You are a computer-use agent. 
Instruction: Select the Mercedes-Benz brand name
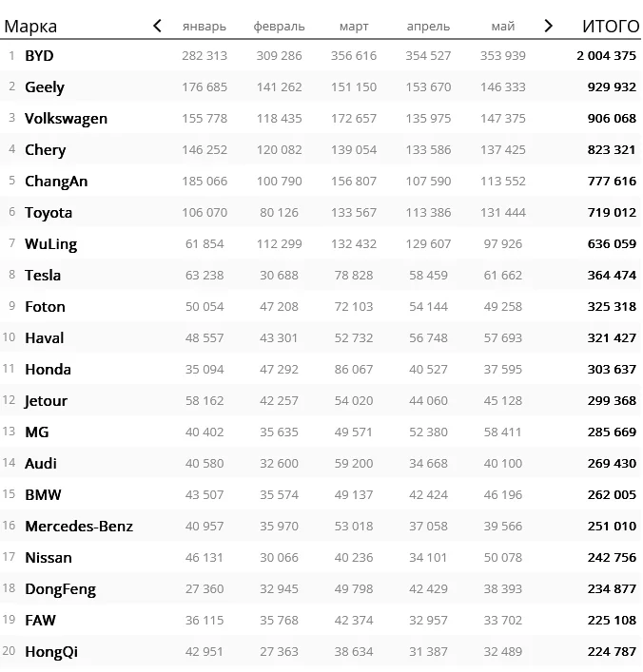(79, 527)
